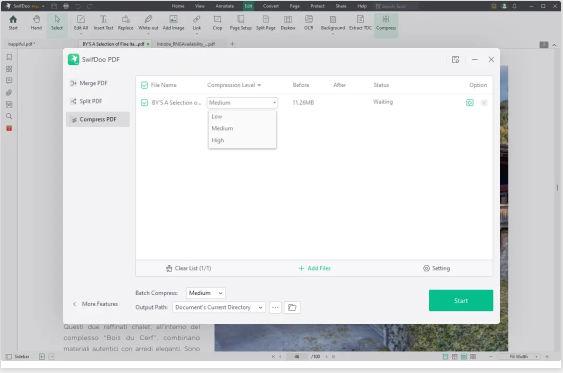Image resolution: width=563 pixels, height=373 pixels.
Task: Open the Background tool
Action: [333, 23]
